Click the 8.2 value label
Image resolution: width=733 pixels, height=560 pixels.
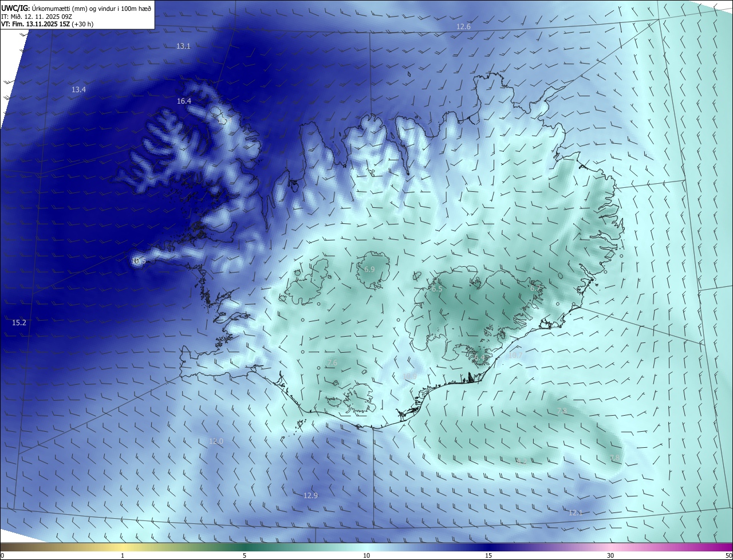point(521,460)
